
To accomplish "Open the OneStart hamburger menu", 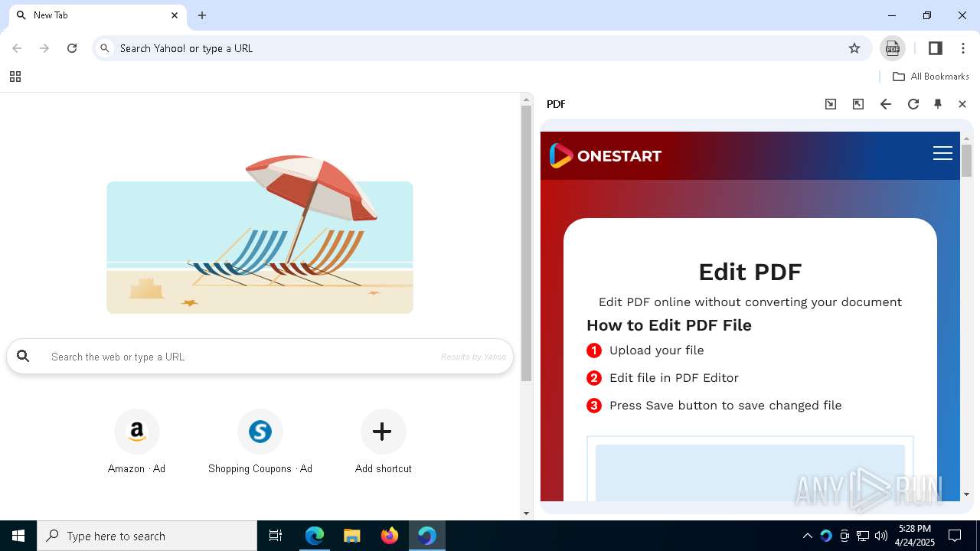I will point(942,154).
